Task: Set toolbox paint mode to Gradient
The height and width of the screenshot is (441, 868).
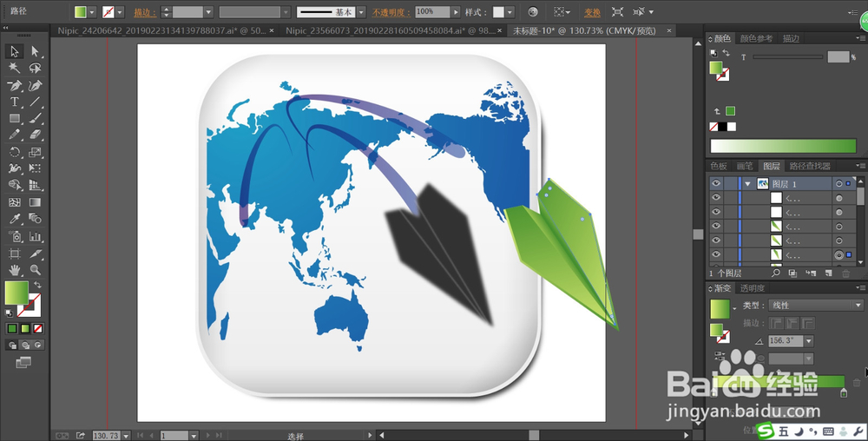Action: 25,329
